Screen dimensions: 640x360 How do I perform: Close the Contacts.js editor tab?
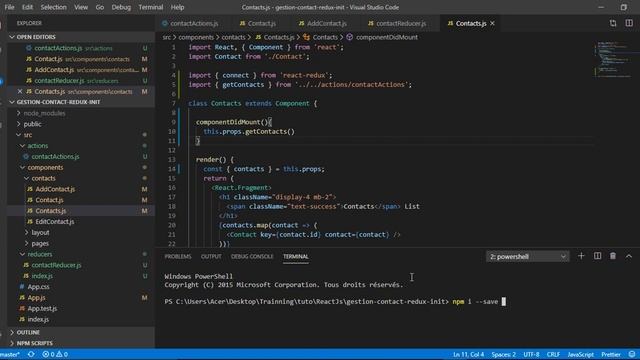coord(493,23)
